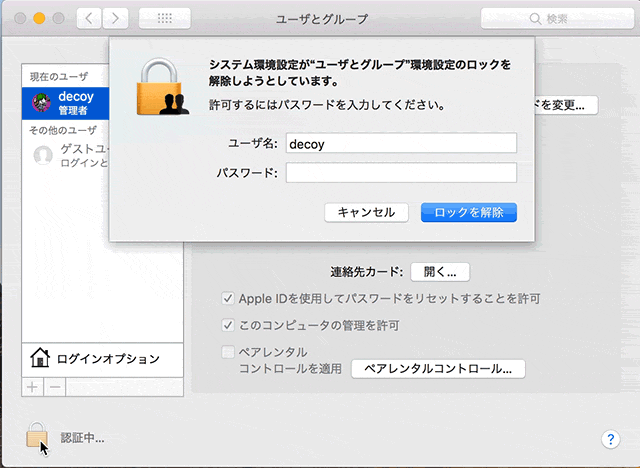Image resolution: width=640 pixels, height=468 pixels.
Task: Click the 開く... contact card button
Action: click(x=440, y=272)
